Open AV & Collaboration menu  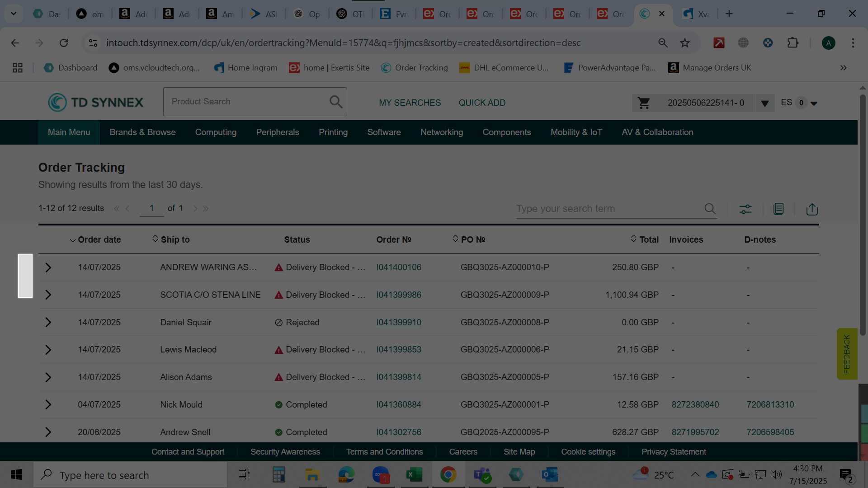pos(657,132)
